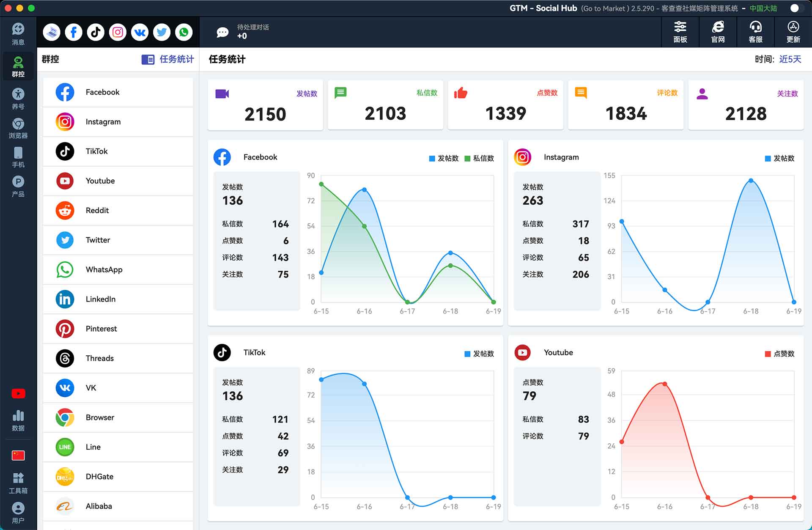Click the Facebook logo on the Facebook chart card

pos(222,157)
